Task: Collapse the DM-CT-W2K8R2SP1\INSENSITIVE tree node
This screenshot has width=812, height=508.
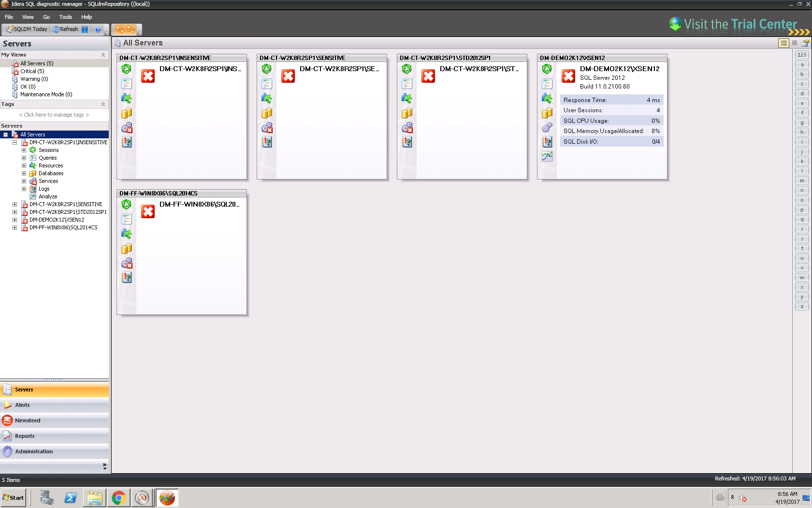Action: (x=14, y=142)
